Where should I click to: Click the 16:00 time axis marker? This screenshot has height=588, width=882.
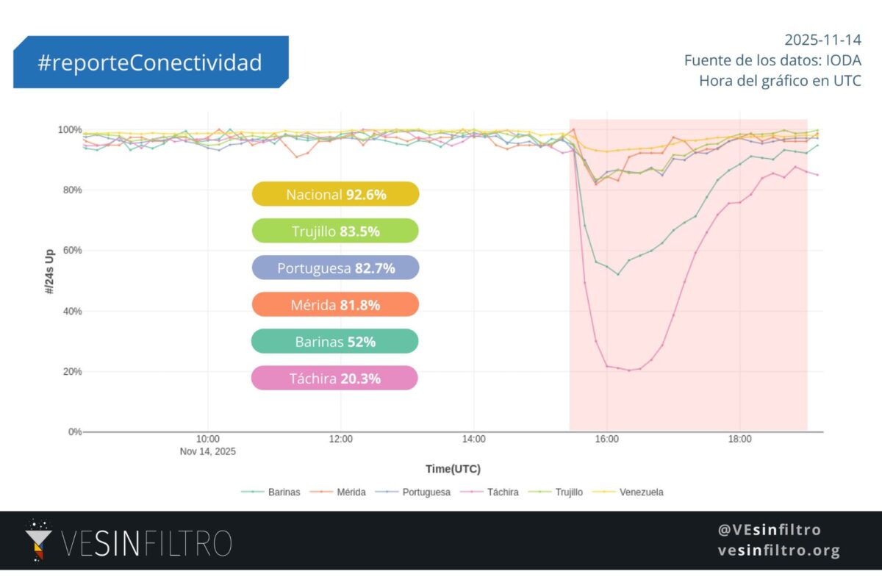pos(606,440)
